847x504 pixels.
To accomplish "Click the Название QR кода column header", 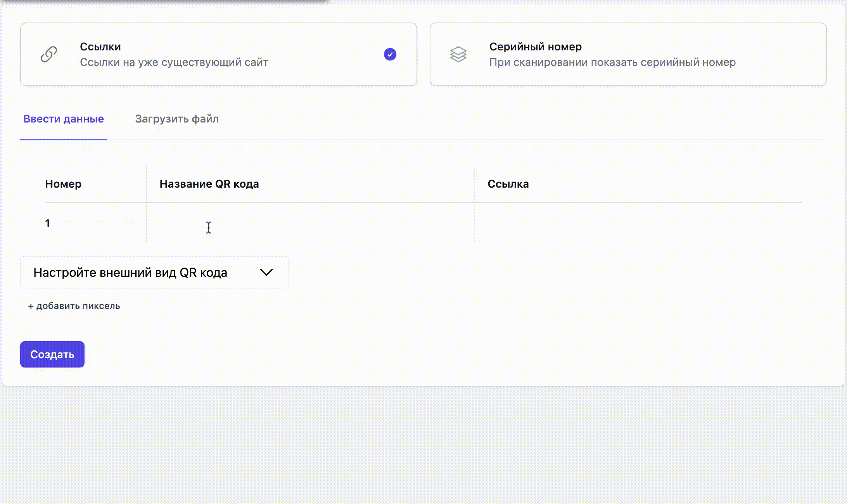I will (209, 184).
